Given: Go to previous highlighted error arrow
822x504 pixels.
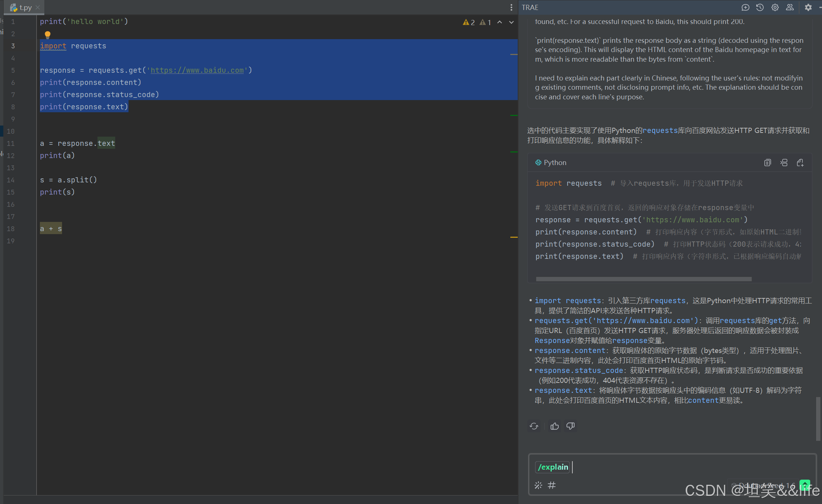Looking at the screenshot, I should point(500,22).
